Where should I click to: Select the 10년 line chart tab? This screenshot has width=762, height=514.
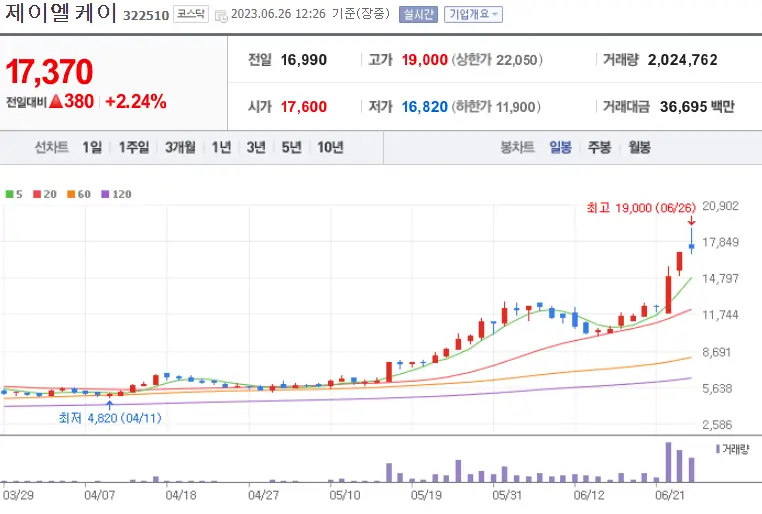330,147
